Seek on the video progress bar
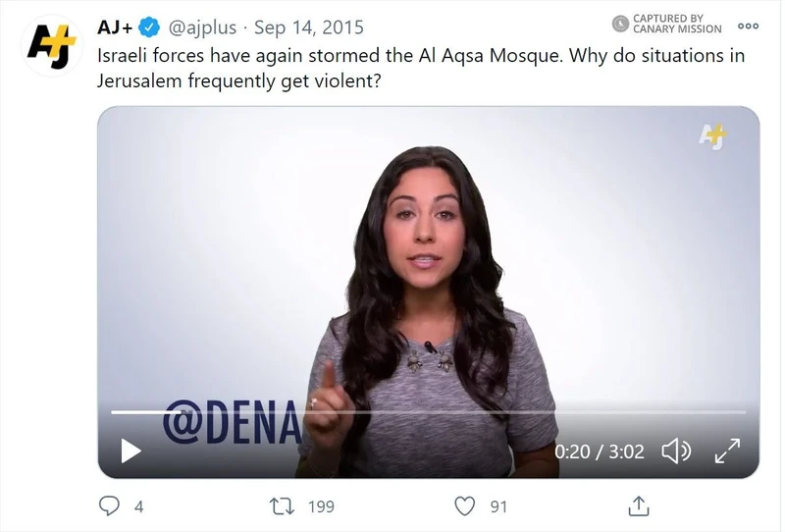The height and width of the screenshot is (532, 785). tap(428, 412)
